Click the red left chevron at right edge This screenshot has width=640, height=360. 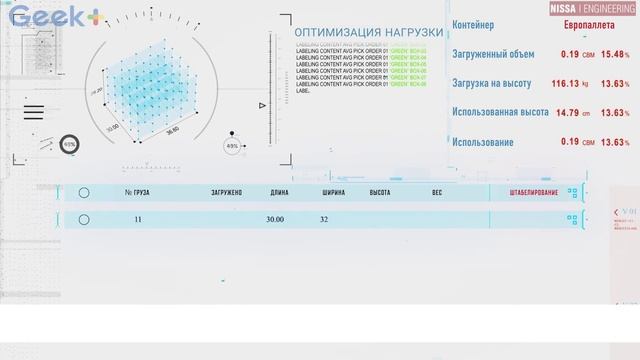616,212
